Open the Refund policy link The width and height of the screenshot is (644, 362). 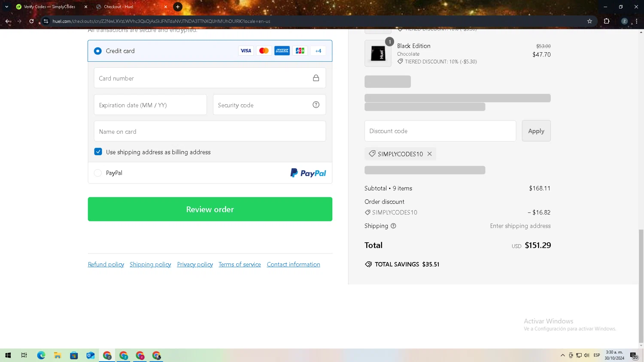pos(106,265)
